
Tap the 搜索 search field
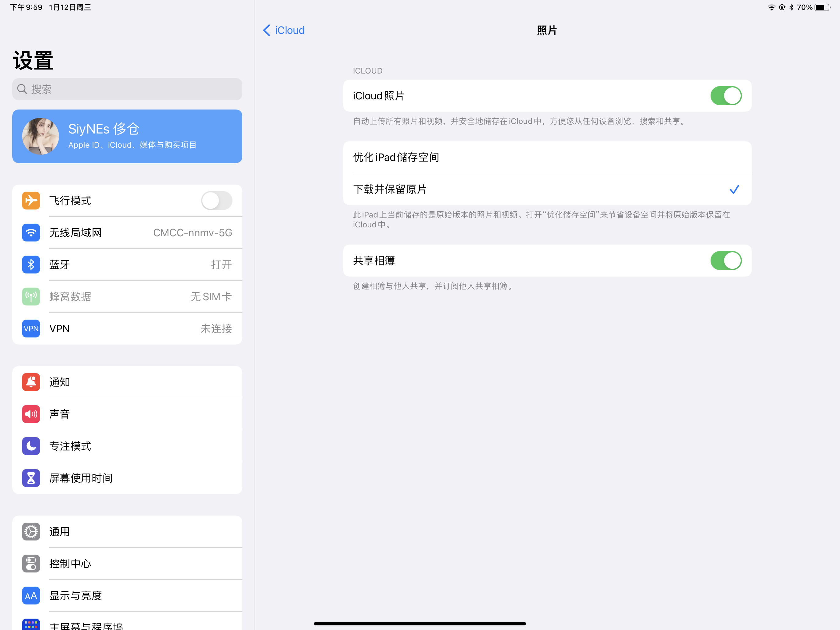pos(127,89)
